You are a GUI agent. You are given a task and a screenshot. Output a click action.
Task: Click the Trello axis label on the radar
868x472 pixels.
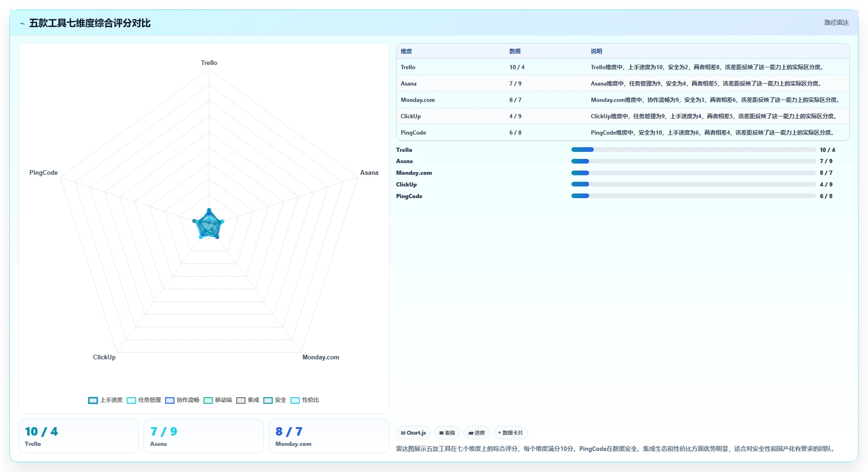tap(209, 63)
